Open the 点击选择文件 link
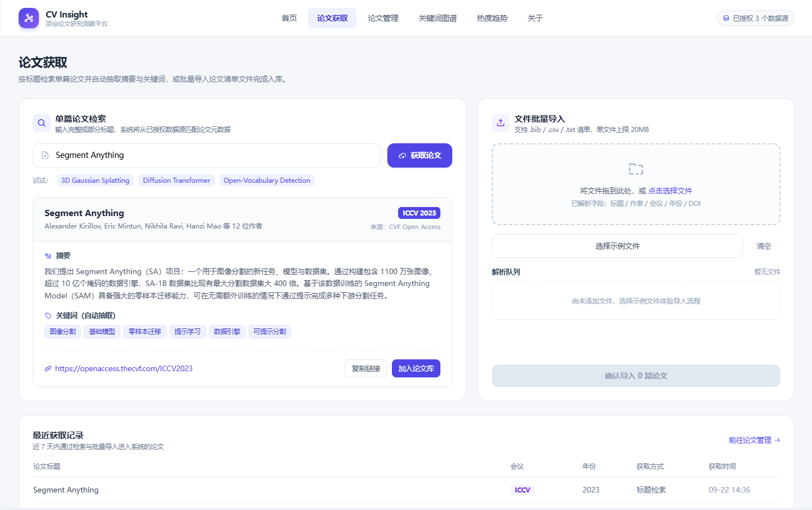 point(670,191)
